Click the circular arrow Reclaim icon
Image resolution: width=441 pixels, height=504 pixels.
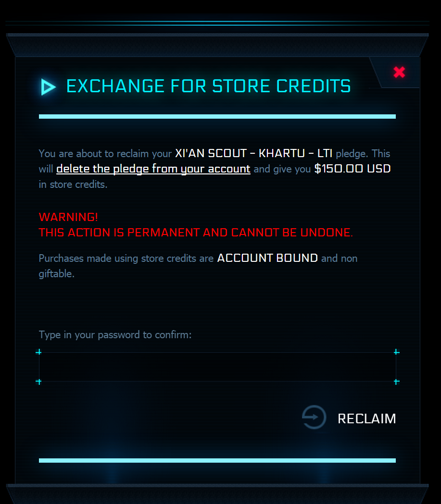(314, 418)
